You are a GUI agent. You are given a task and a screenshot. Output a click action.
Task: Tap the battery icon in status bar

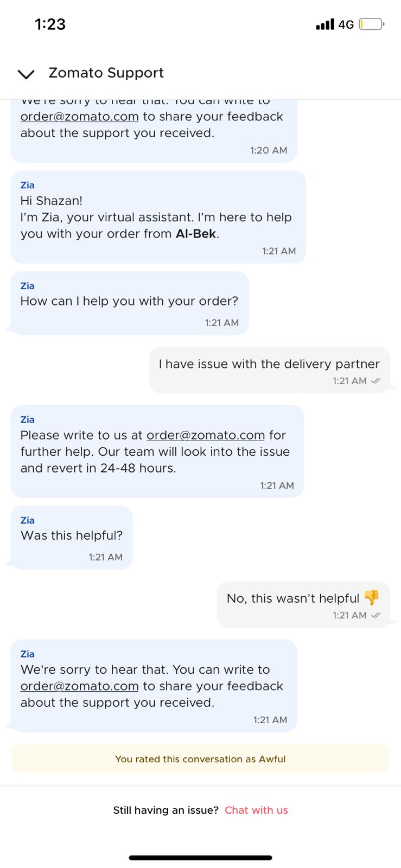(x=371, y=24)
